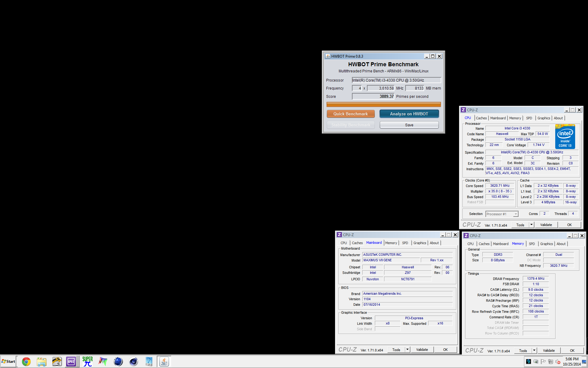
Task: Switch Mainboard window to CPU tab
Action: (x=344, y=243)
